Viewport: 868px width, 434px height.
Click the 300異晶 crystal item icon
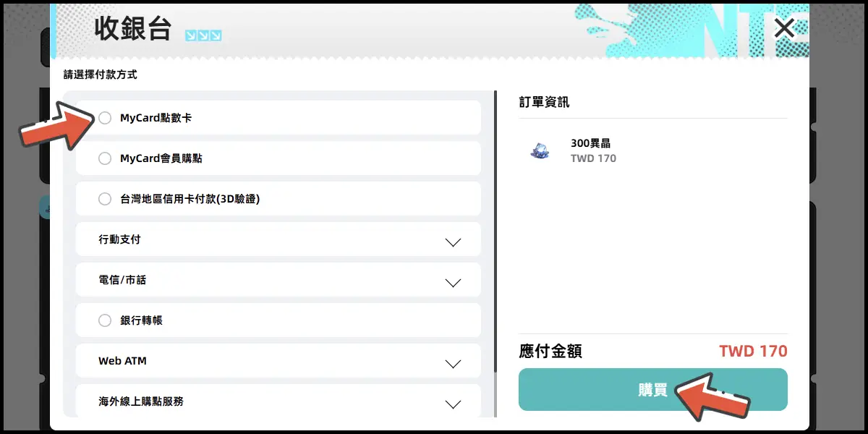coord(540,150)
